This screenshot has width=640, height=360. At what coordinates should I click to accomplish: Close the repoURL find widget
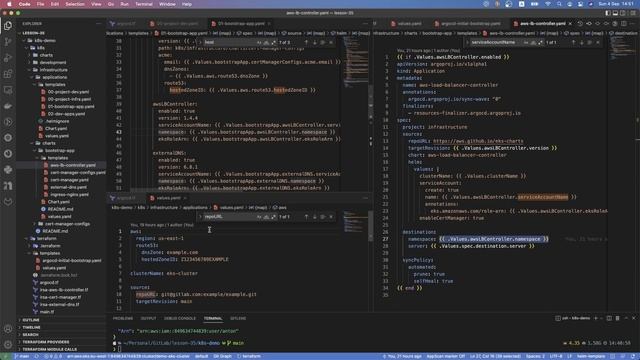point(331,217)
